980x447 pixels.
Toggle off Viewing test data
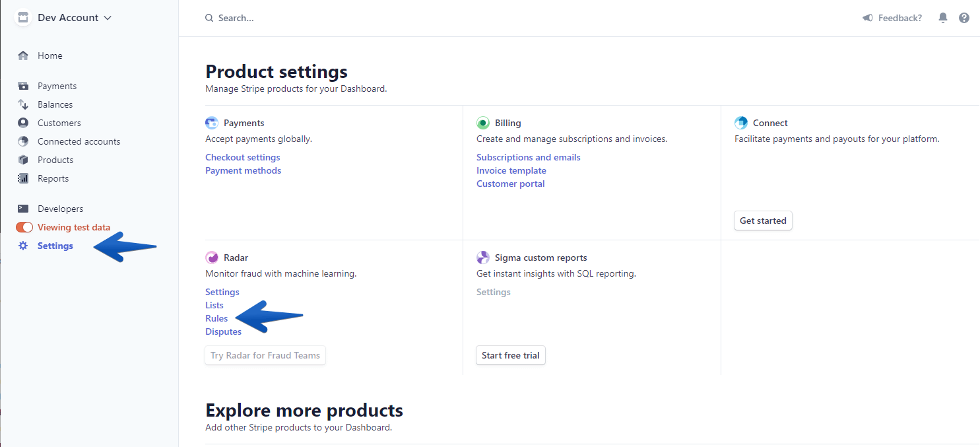[x=23, y=227]
